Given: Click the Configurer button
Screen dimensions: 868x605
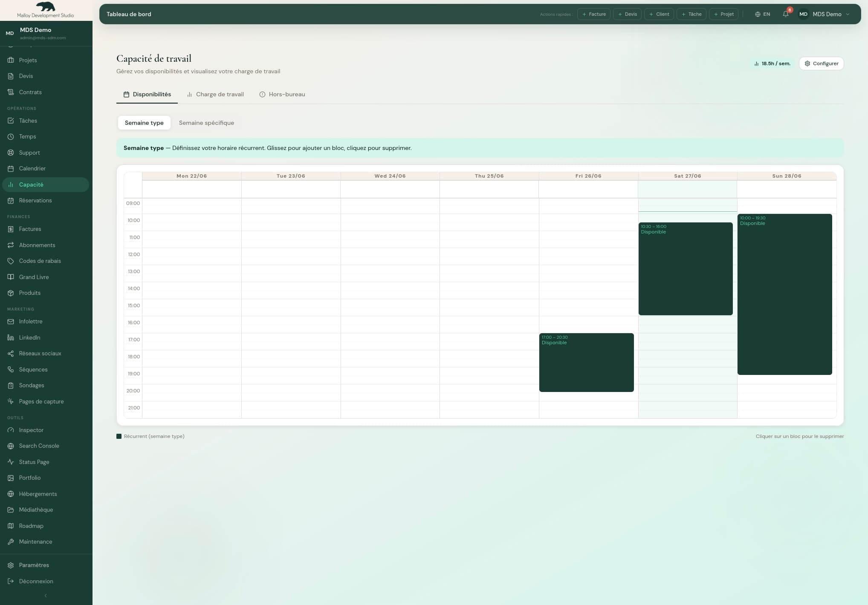Looking at the screenshot, I should pyautogui.click(x=821, y=63).
